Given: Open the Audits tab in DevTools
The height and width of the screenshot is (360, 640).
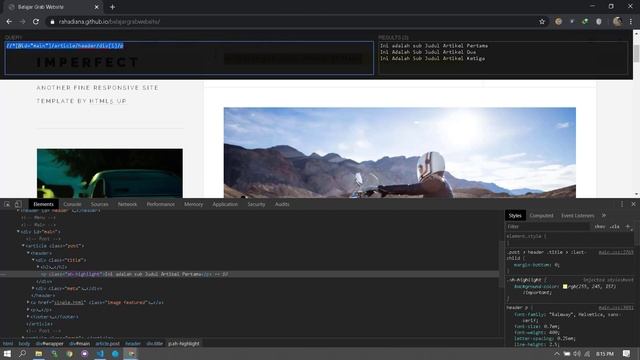Looking at the screenshot, I should (282, 204).
